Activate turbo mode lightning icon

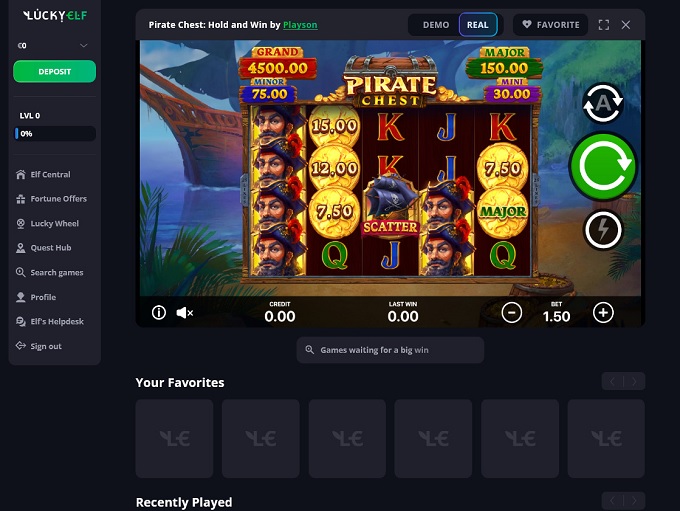(x=603, y=230)
